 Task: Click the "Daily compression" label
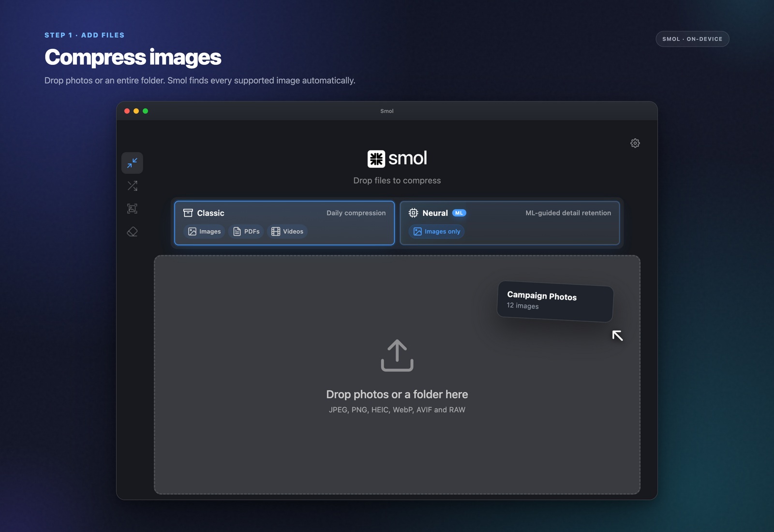356,213
